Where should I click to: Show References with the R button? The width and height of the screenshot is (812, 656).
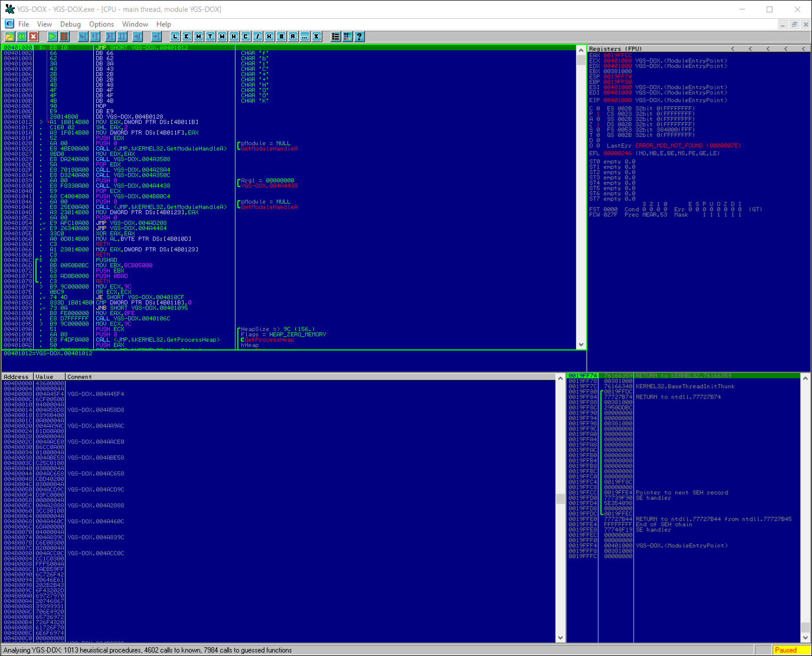click(293, 37)
